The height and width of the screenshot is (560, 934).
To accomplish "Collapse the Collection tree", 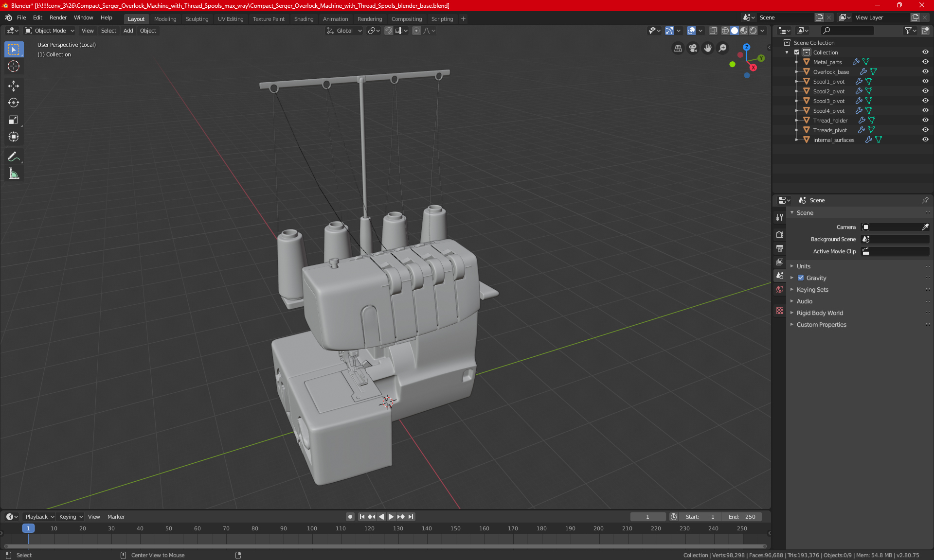I will 787,52.
